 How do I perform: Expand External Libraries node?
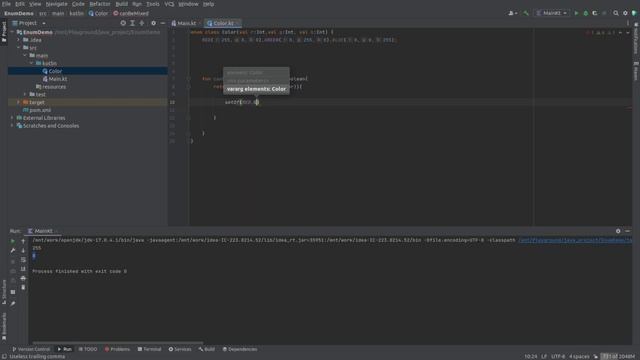12,118
